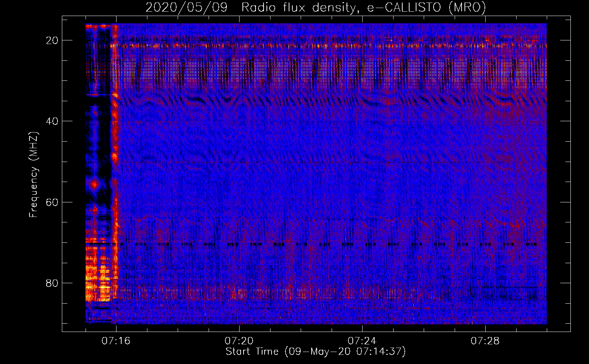Click the '07:28' time tick label
This screenshot has height=364, width=589.
click(x=485, y=341)
